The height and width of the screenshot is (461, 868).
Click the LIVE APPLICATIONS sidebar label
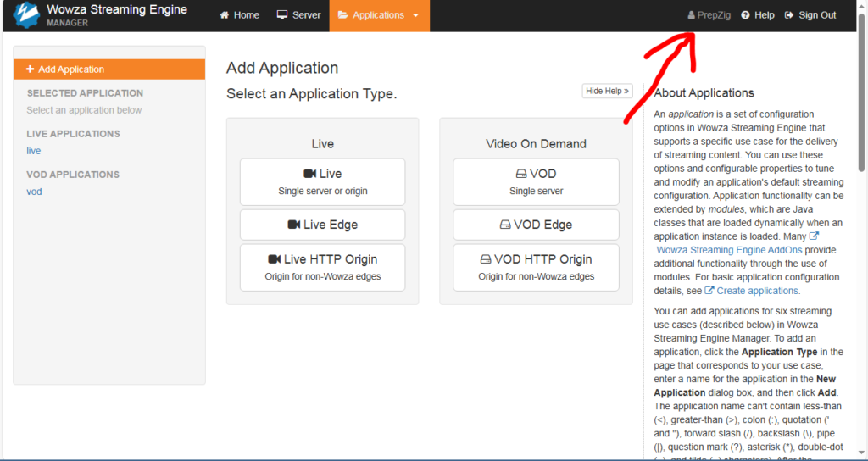[73, 133]
